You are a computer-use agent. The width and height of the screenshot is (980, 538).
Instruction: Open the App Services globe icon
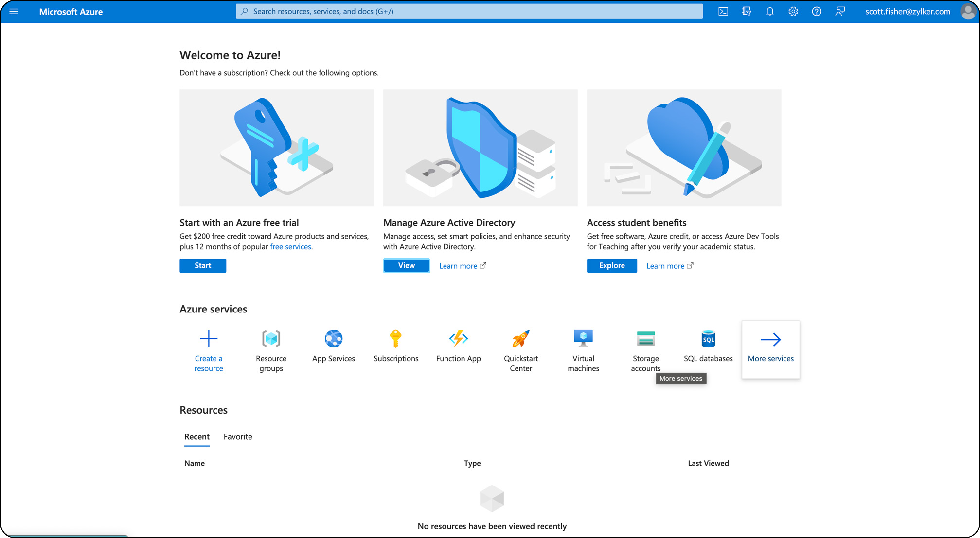(333, 338)
